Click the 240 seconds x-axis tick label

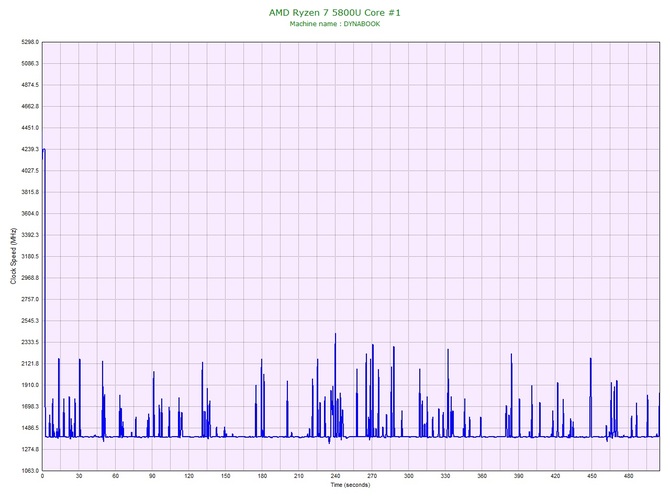tap(335, 476)
